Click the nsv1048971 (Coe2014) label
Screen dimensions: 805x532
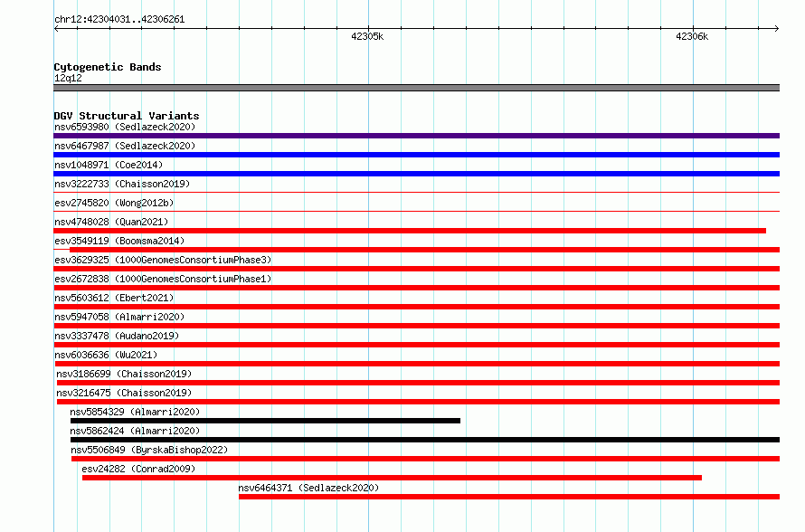tap(109, 165)
